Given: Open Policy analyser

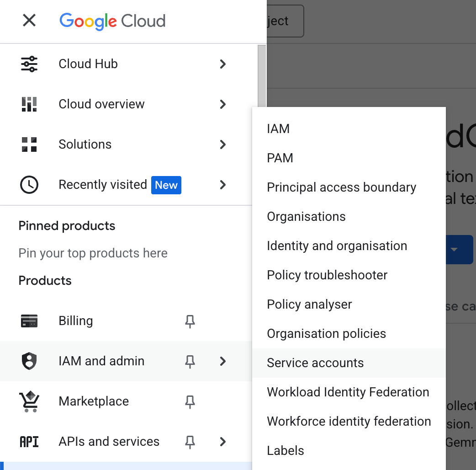Looking at the screenshot, I should pos(349,304).
